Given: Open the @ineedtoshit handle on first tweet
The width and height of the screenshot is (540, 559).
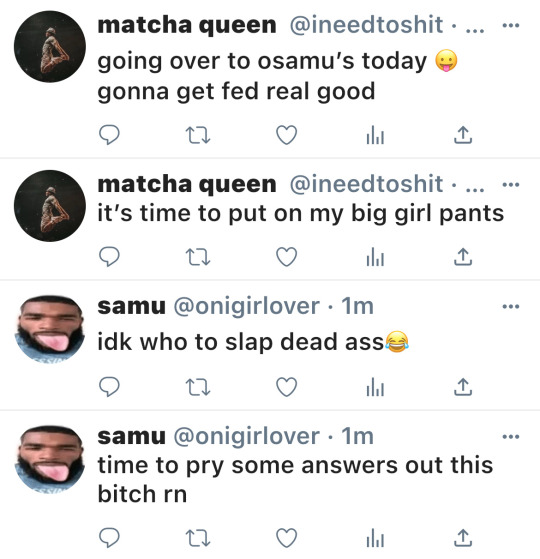Looking at the screenshot, I should point(366,25).
